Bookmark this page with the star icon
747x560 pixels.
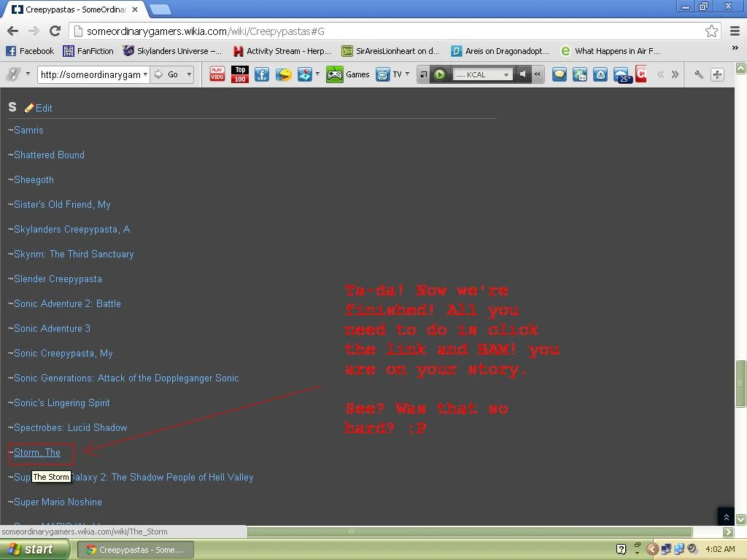[711, 31]
